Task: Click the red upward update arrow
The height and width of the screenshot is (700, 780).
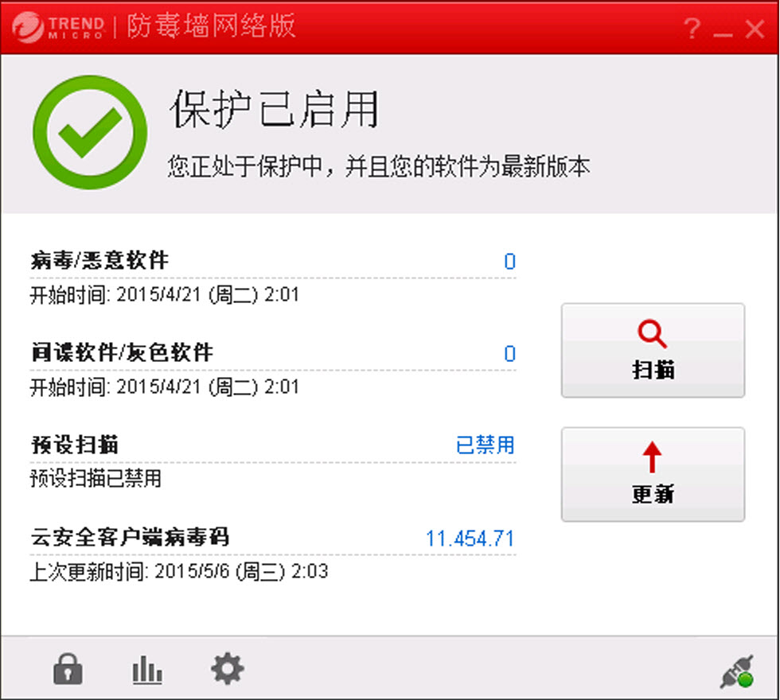Action: [652, 457]
